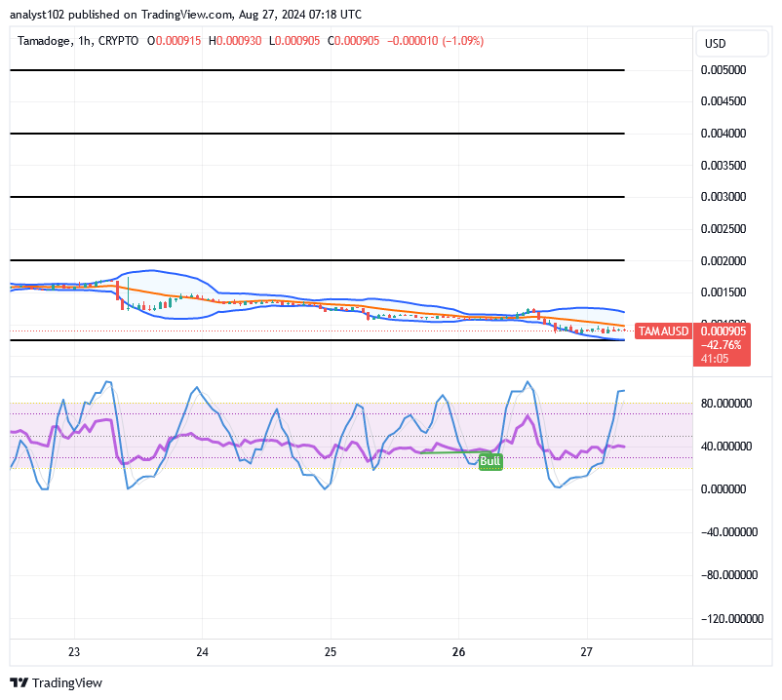
Task: Select the 0.002000 horizontal resistance line
Action: click(x=317, y=260)
